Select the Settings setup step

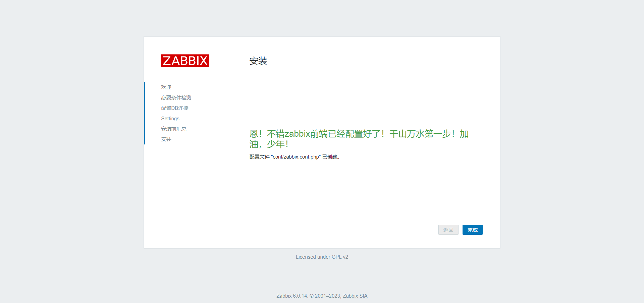pos(170,119)
